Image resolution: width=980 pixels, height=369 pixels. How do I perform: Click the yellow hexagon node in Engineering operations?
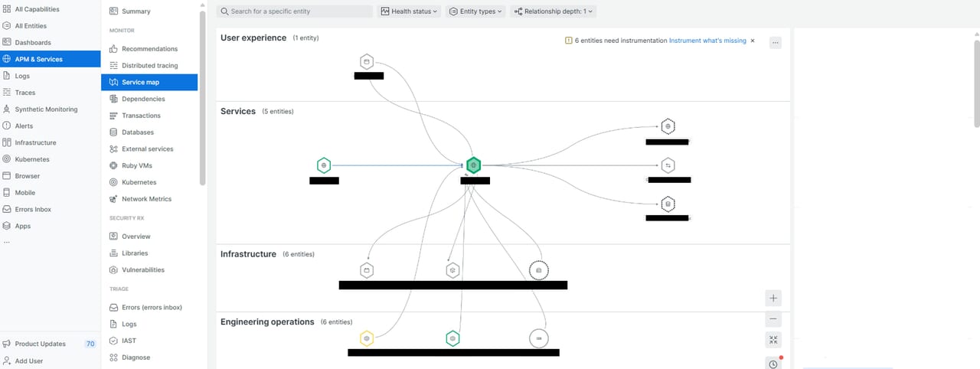click(367, 338)
